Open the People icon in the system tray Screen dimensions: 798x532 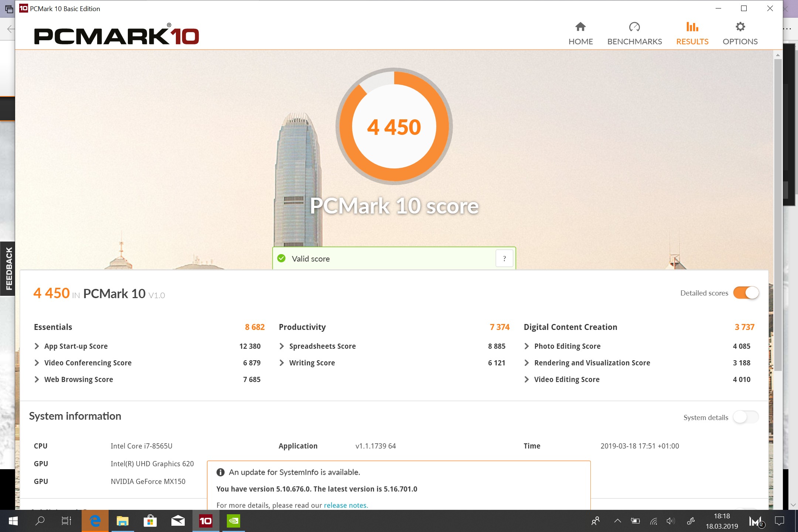click(596, 521)
